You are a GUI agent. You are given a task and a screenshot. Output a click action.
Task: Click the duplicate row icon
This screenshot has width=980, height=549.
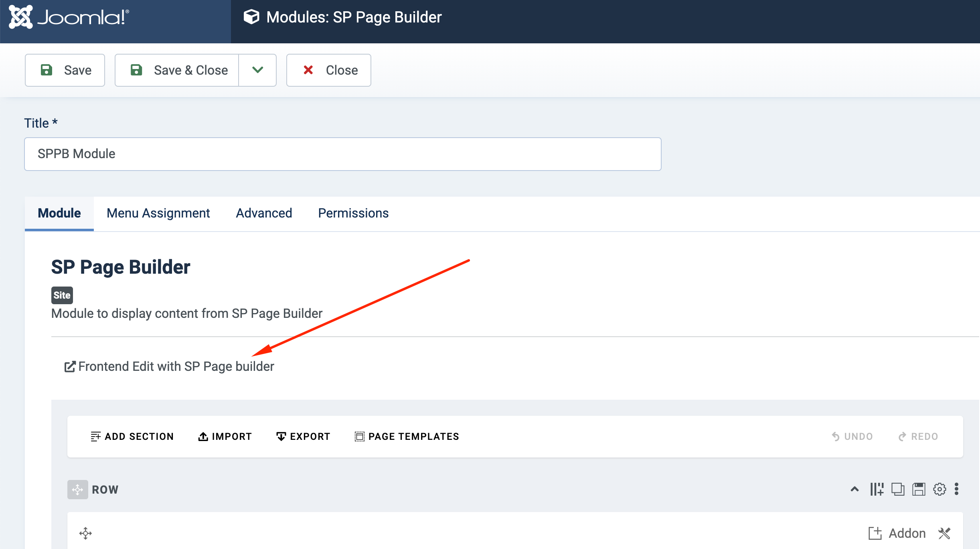tap(898, 489)
